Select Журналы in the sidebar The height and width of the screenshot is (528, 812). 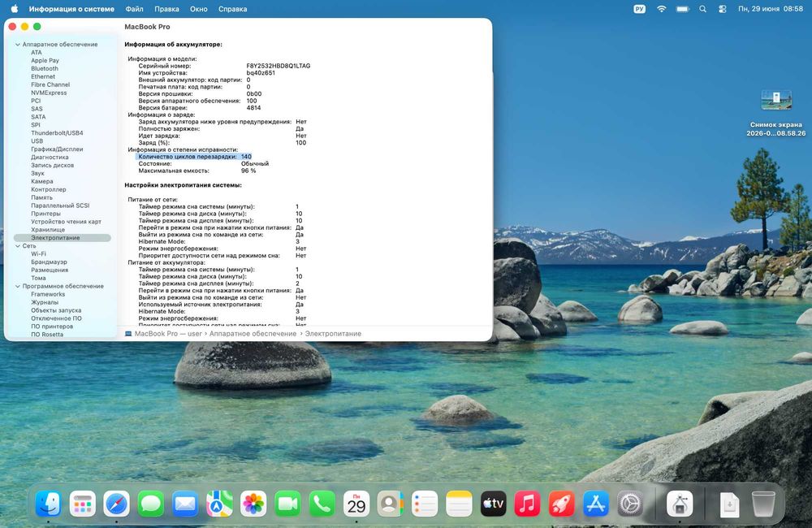point(45,302)
